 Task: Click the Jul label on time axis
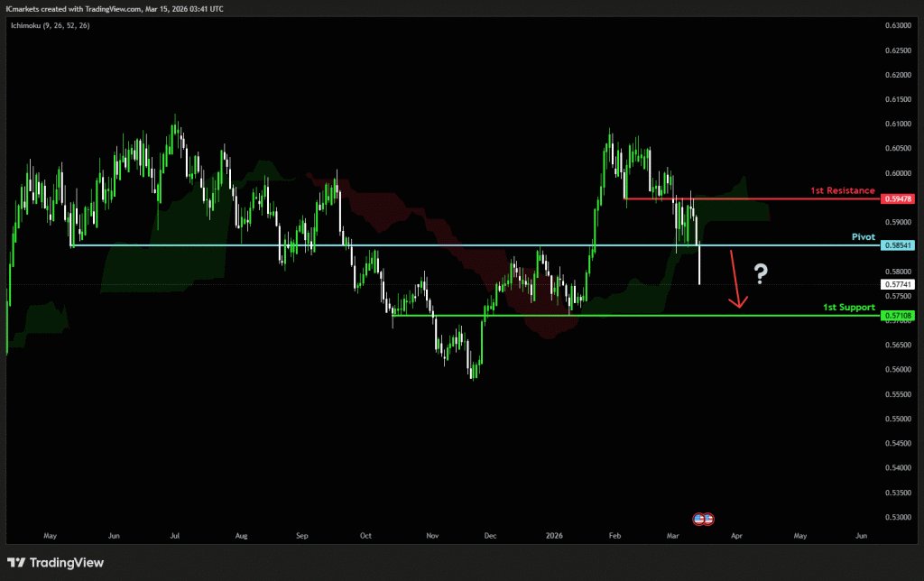pos(176,535)
